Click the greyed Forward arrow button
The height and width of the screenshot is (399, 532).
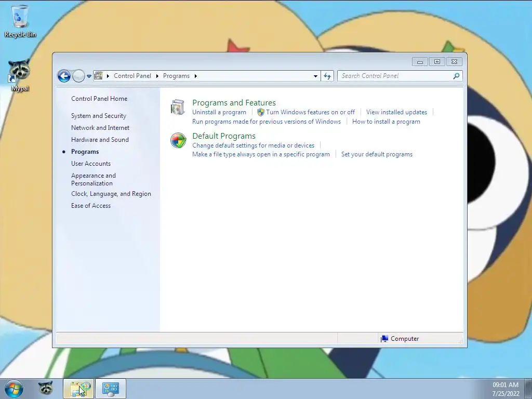point(78,76)
